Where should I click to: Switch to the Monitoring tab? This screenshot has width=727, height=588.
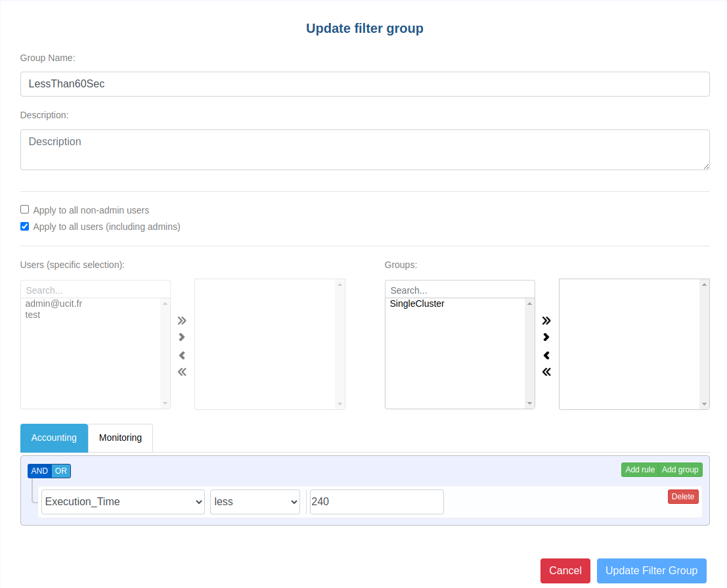point(120,438)
